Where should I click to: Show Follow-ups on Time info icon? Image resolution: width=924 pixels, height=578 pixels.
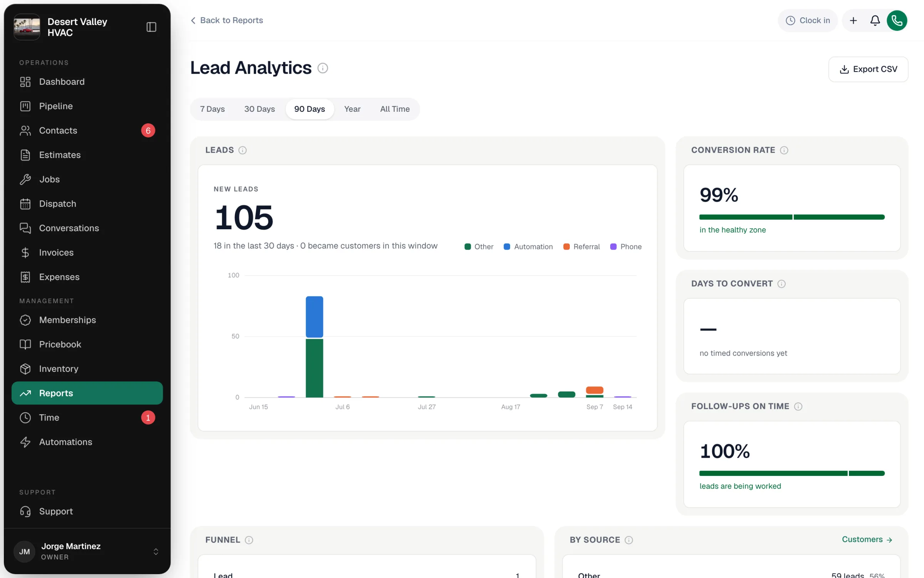click(x=798, y=407)
